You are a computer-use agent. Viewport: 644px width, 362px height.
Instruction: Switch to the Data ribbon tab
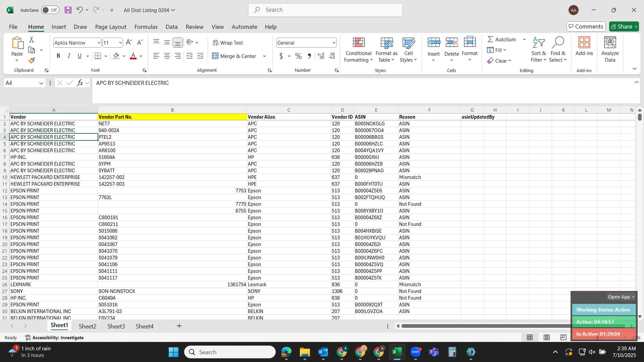(x=171, y=27)
